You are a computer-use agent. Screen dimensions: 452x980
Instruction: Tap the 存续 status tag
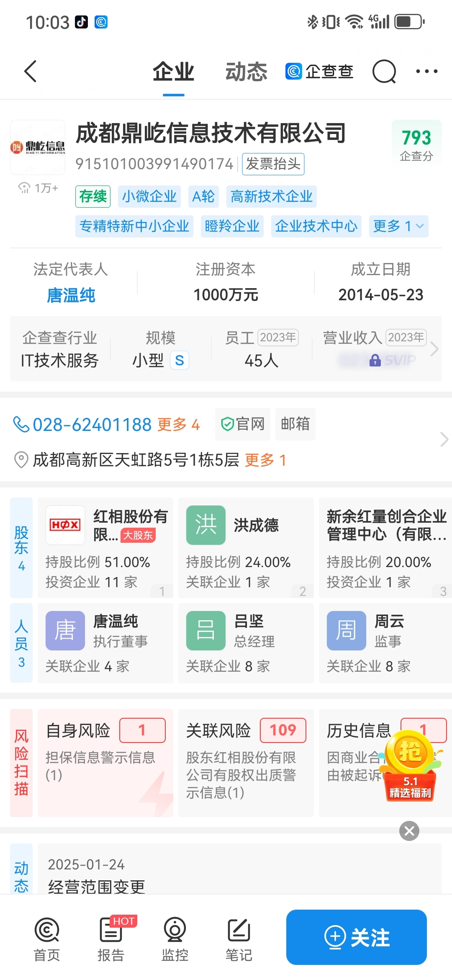point(93,196)
